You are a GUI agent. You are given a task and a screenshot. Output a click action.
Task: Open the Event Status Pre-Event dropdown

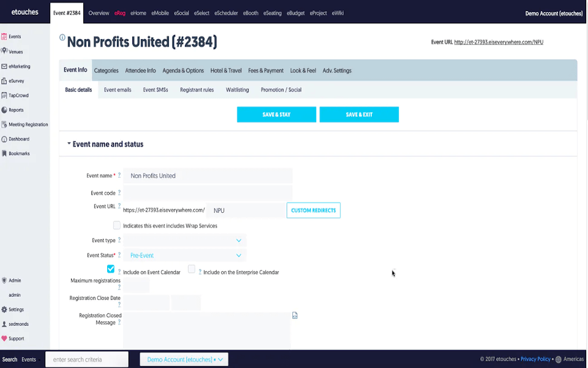[x=184, y=255]
